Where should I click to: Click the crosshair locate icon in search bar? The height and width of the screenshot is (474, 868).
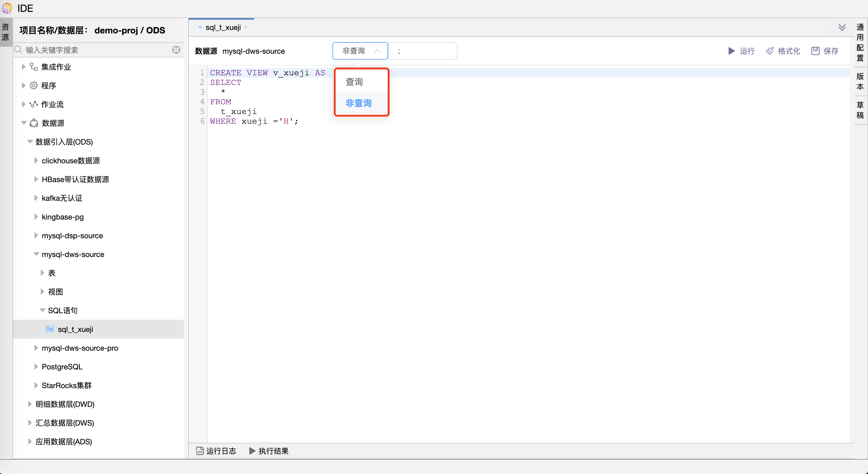(x=176, y=50)
